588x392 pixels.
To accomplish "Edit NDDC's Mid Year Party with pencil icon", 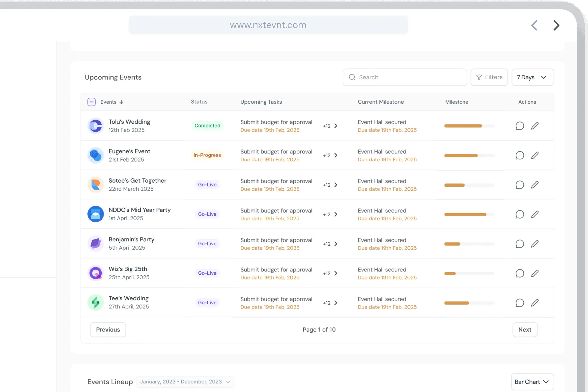I will click(x=535, y=214).
